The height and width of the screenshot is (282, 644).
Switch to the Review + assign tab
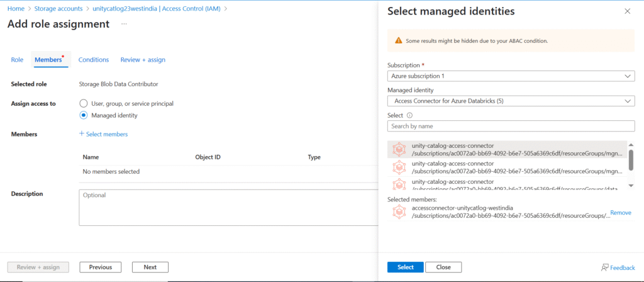click(143, 60)
